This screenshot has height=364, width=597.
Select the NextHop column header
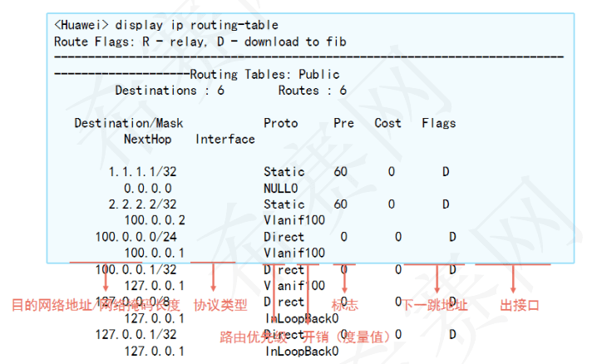(147, 139)
